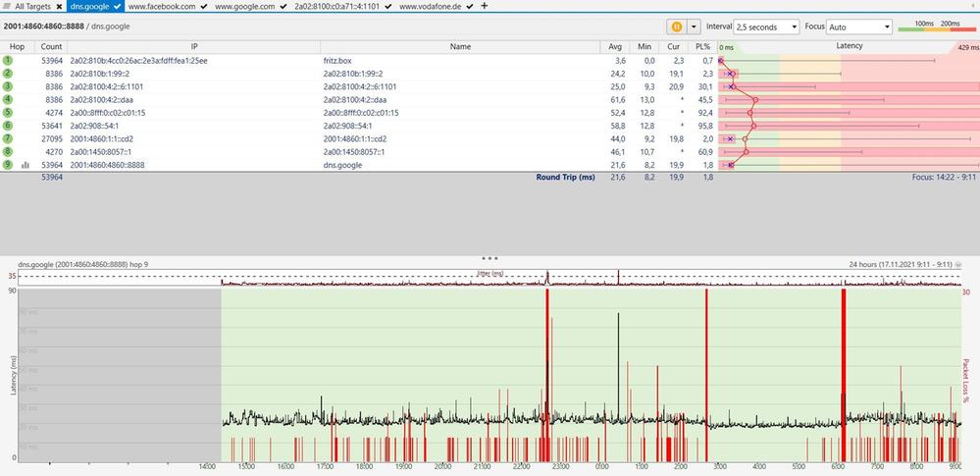This screenshot has height=476, width=980.
Task: Add a new target with the plus icon
Action: [484, 6]
